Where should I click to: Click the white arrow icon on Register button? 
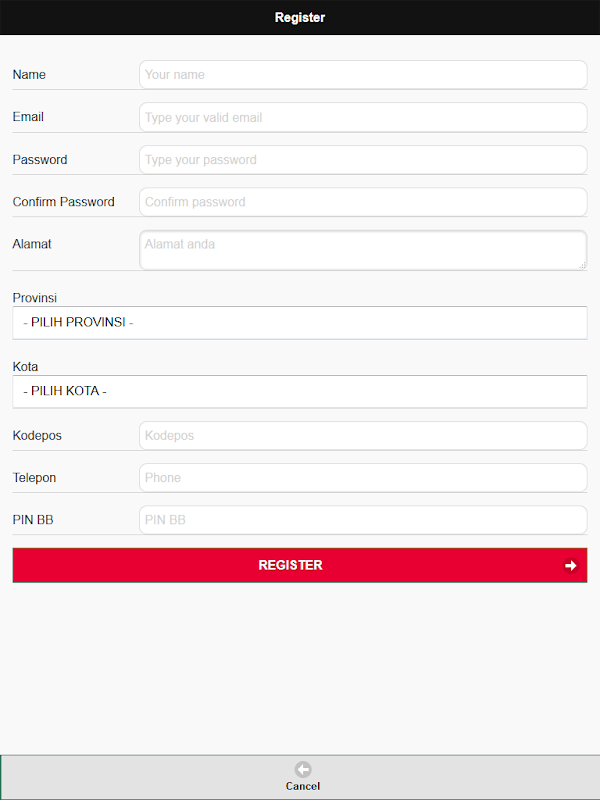(570, 565)
